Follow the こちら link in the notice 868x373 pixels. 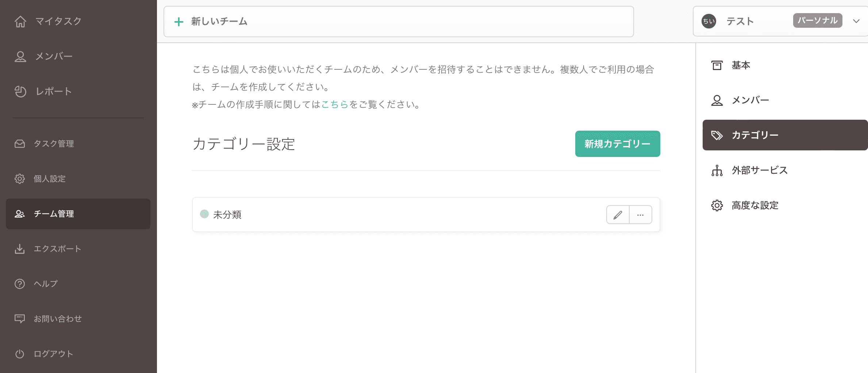click(335, 105)
